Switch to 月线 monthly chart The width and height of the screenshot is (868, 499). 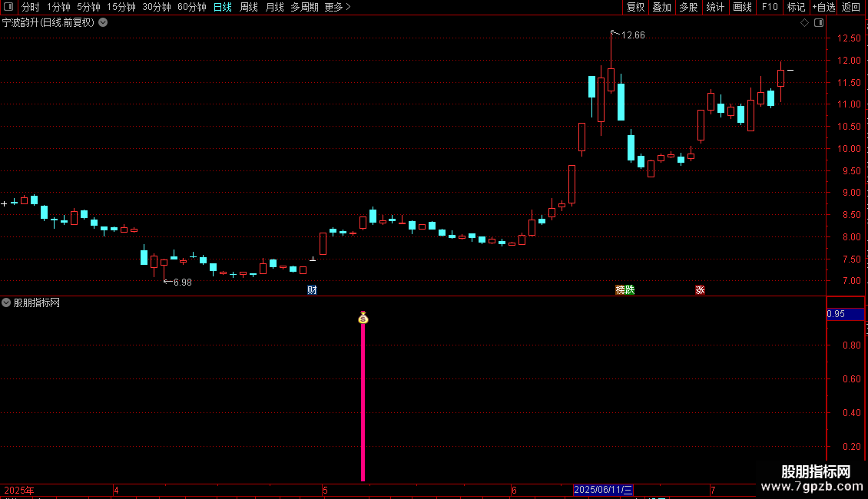pos(274,7)
